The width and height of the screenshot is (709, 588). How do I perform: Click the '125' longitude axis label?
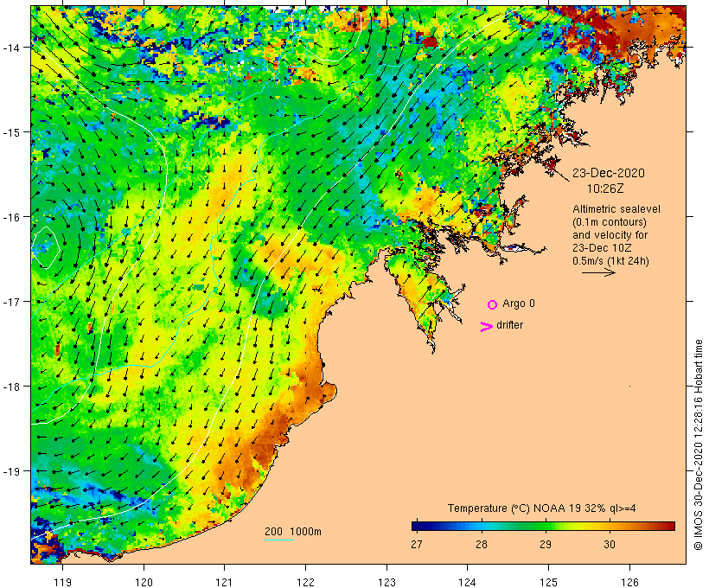tap(548, 582)
